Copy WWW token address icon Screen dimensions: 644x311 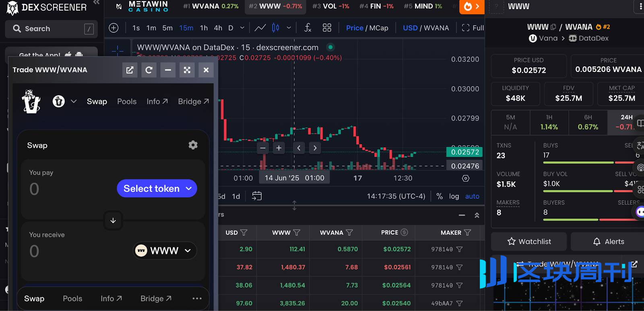(x=553, y=27)
